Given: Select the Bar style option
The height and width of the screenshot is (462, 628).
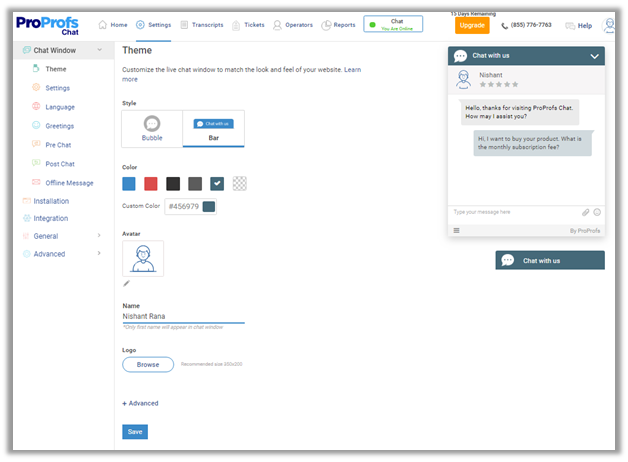Looking at the screenshot, I should coord(213,129).
